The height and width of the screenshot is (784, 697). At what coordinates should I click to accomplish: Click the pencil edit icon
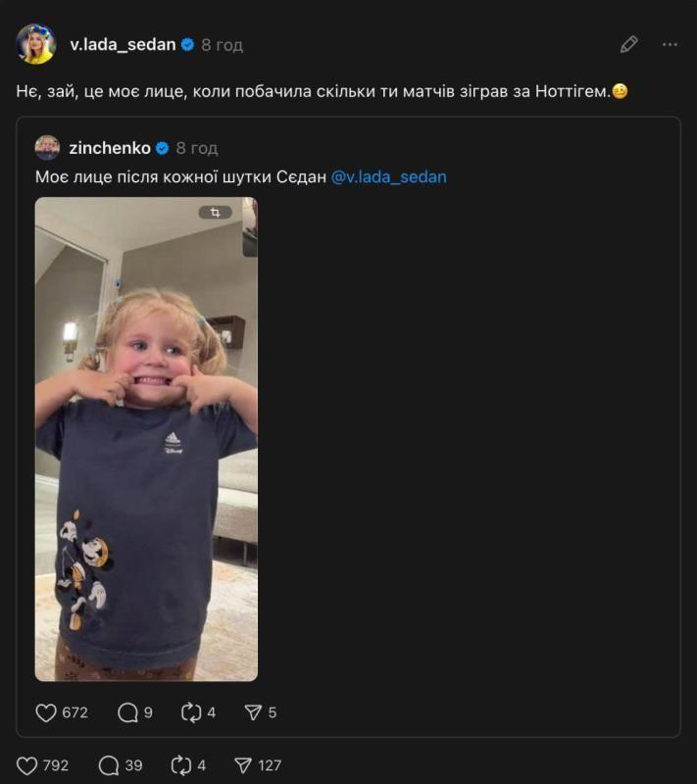point(629,44)
